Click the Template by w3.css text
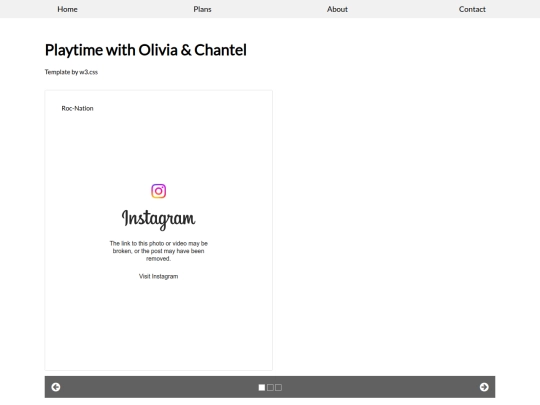The image size is (540, 405). (71, 72)
